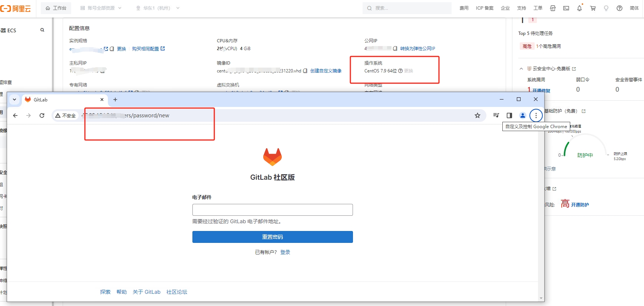Viewport: 644px width, 306px height.
Task: Open 基础防护（免费） external link icon
Action: (584, 111)
